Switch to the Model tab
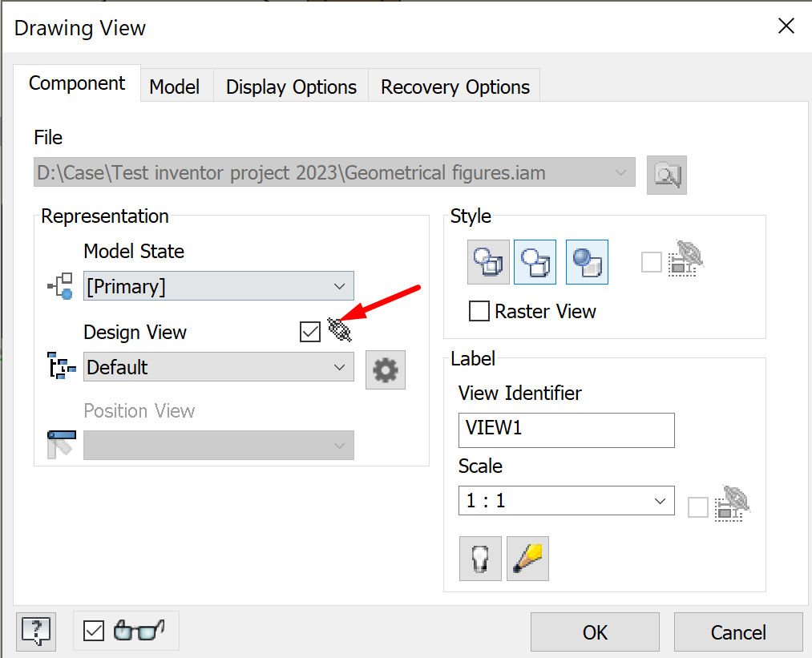812x658 pixels. (x=175, y=87)
